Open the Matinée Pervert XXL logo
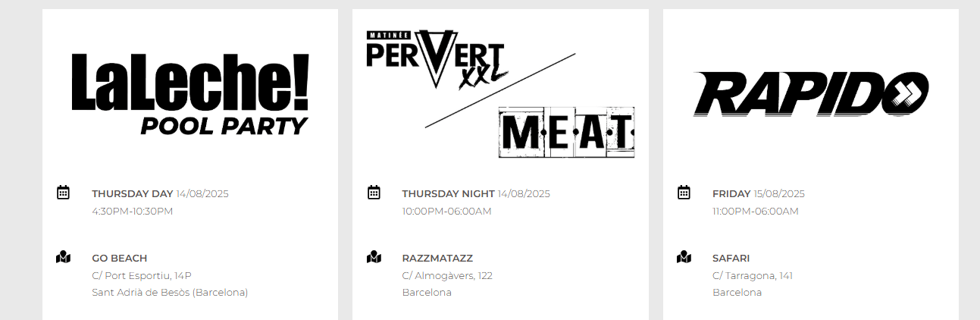Image resolution: width=980 pixels, height=320 pixels. pos(435,59)
